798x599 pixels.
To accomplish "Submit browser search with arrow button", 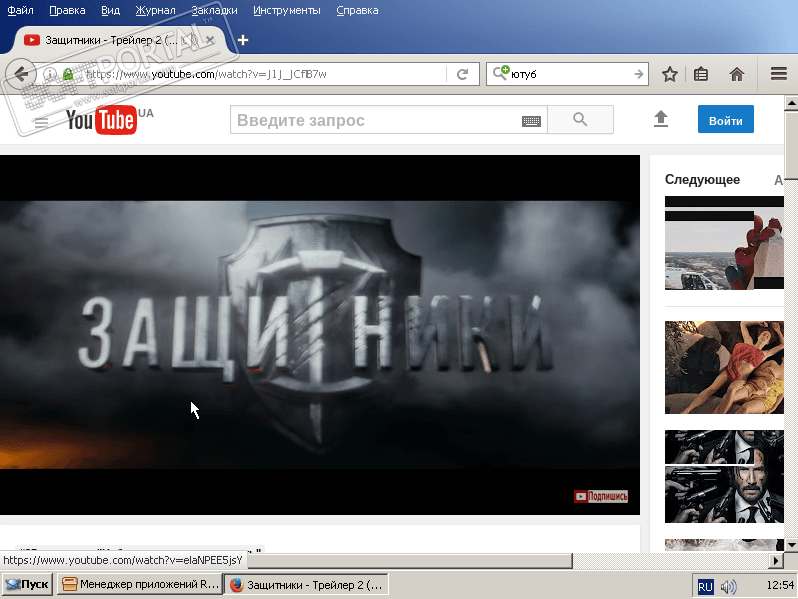I will pos(639,74).
